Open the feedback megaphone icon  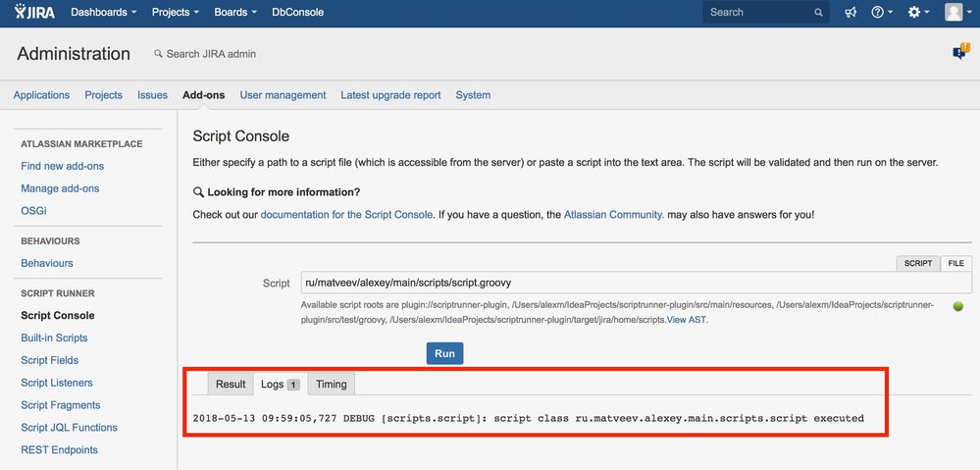[x=851, y=12]
